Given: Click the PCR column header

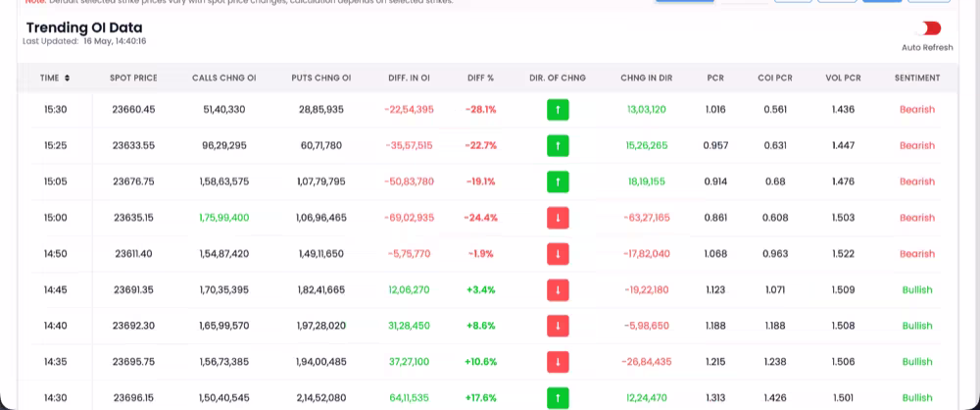Looking at the screenshot, I should 715,78.
